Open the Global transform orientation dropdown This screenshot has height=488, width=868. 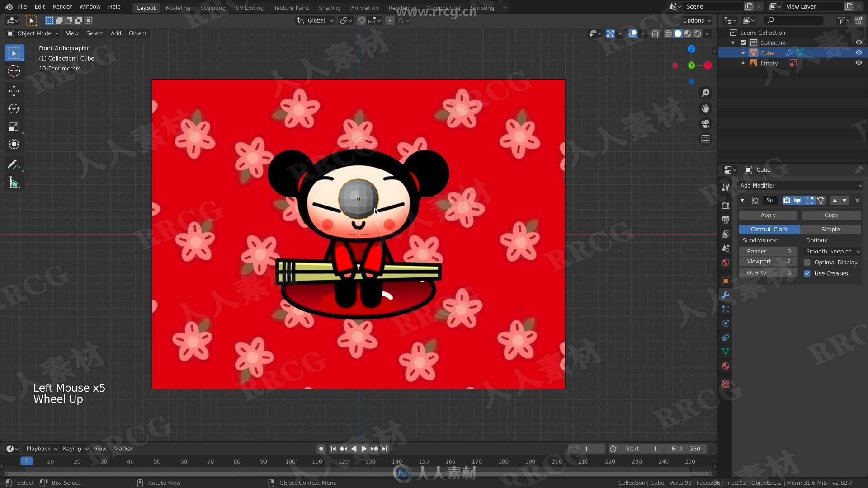pos(315,20)
